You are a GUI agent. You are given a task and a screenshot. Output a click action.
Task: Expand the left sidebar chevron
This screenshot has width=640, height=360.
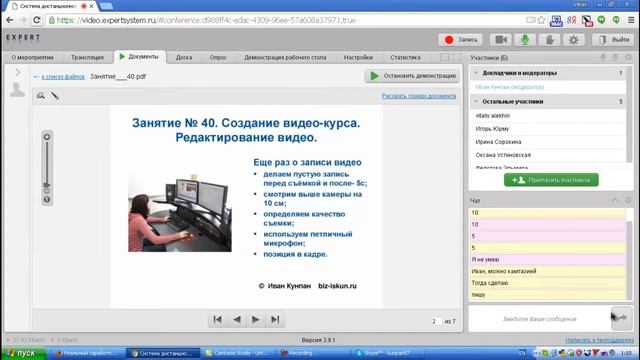(18, 73)
